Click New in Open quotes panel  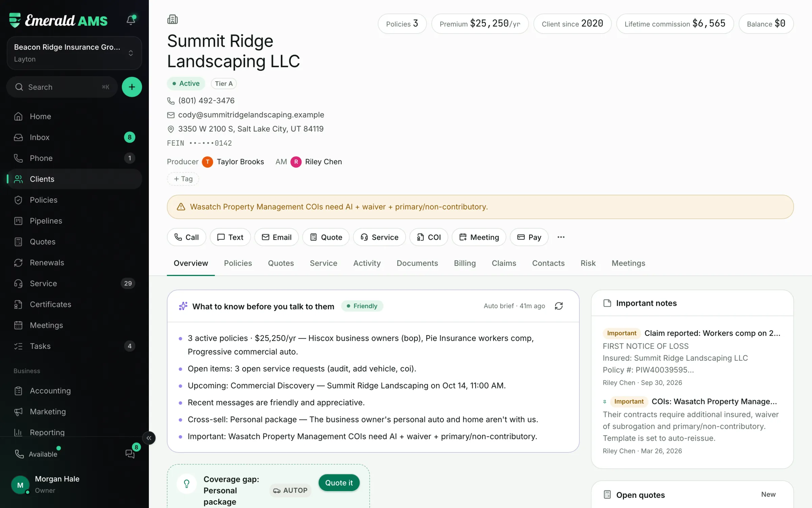(x=768, y=494)
